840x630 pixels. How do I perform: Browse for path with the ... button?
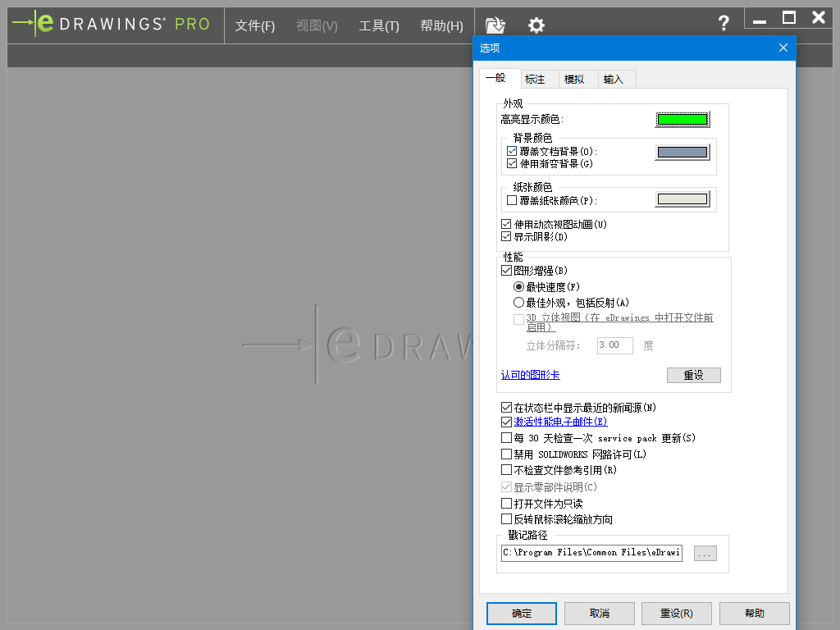point(705,554)
